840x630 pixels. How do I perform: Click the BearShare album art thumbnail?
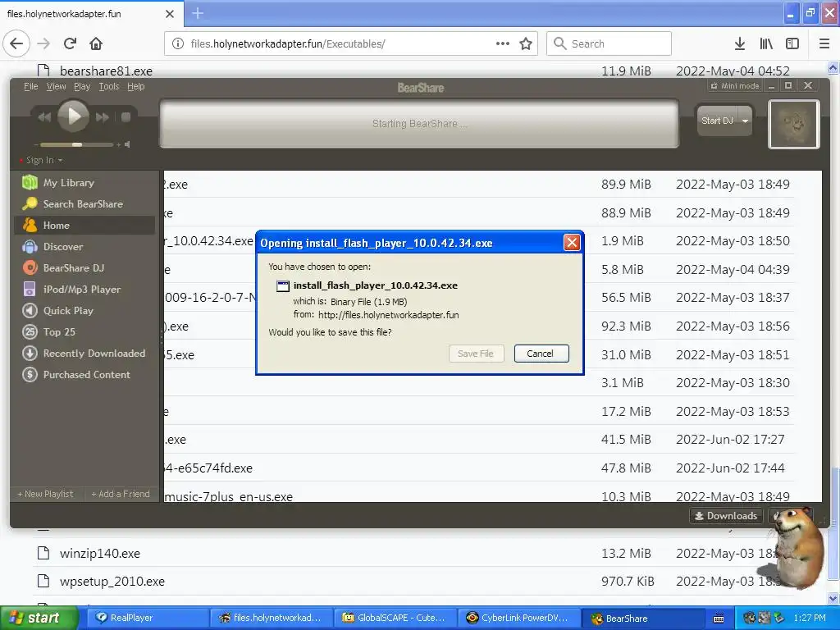tap(794, 125)
